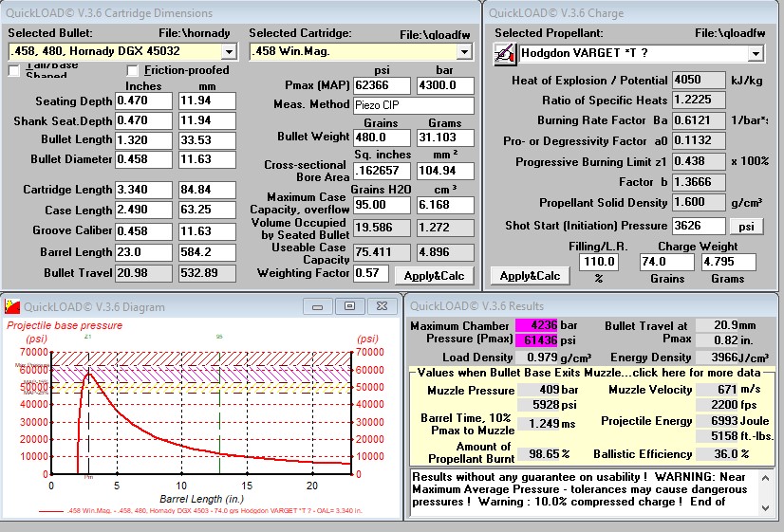Toggle the Friction-proofed checkbox
This screenshot has width=784, height=532.
(x=134, y=70)
